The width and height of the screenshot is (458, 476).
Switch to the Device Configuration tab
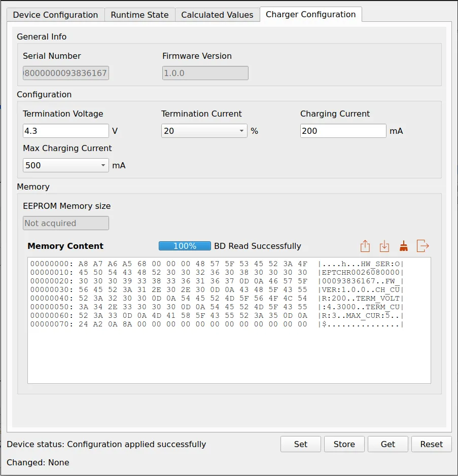(x=56, y=15)
